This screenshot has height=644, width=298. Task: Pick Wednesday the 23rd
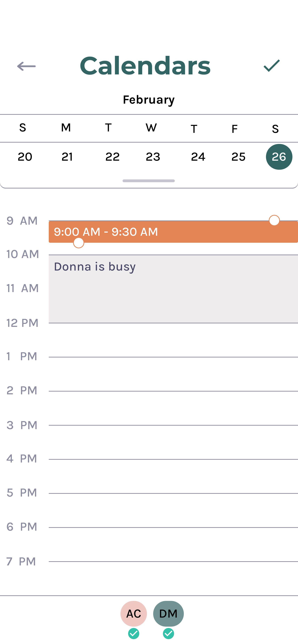click(x=153, y=157)
